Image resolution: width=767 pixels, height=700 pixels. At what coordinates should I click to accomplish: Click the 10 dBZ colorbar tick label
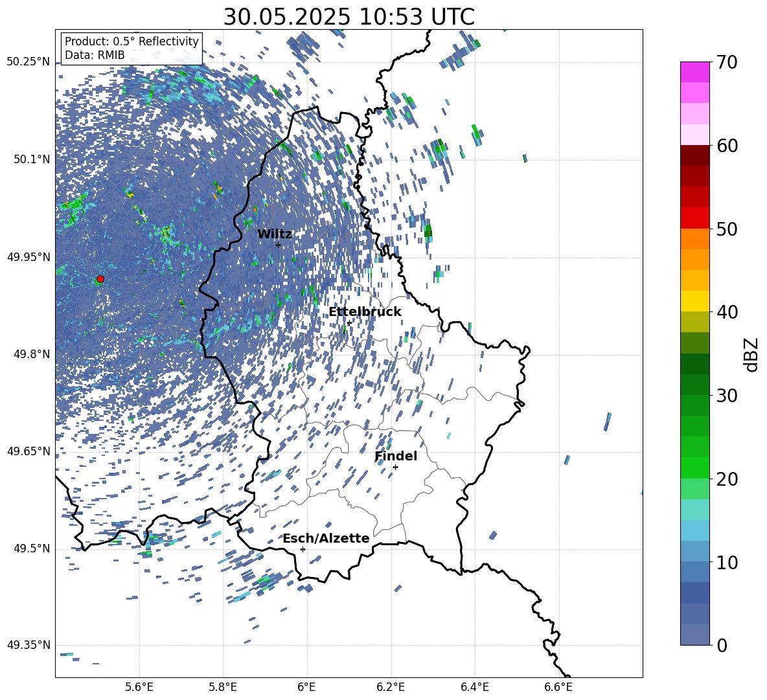727,563
